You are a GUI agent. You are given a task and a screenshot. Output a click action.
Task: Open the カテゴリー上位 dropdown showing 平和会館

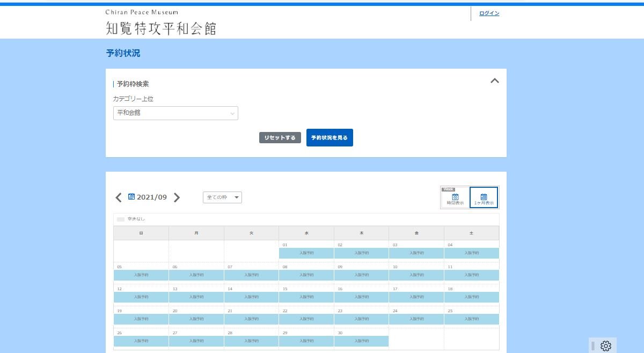[x=175, y=113]
